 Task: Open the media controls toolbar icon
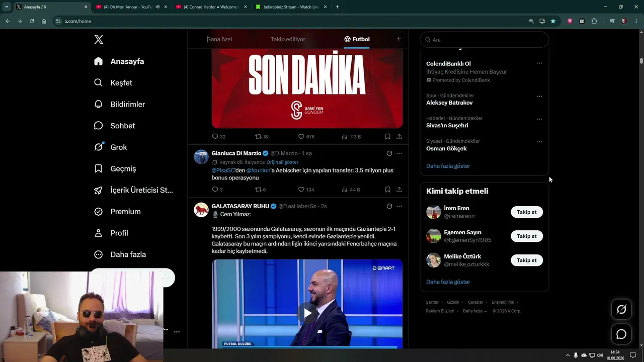(x=612, y=21)
